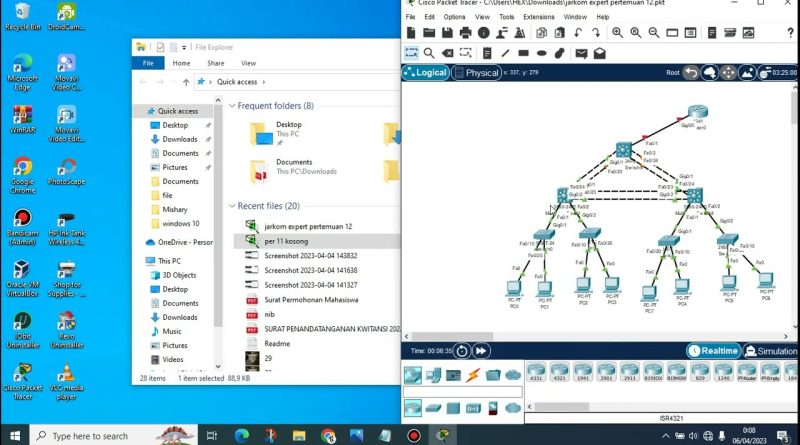Viewport: 800px width, 445px height.
Task: Click the Zoom In magnifier in Packet Tracer
Action: 617,33
